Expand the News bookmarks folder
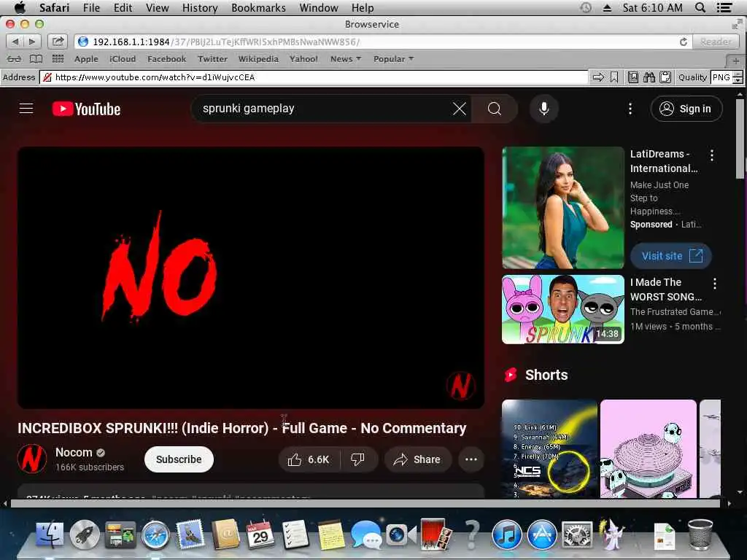The image size is (747, 560). coord(346,59)
